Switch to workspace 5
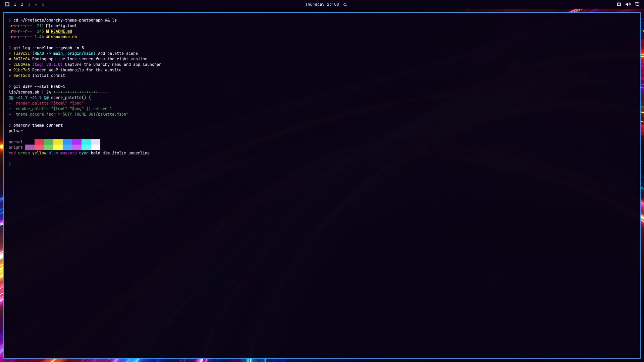This screenshot has width=644, height=362. [x=43, y=4]
